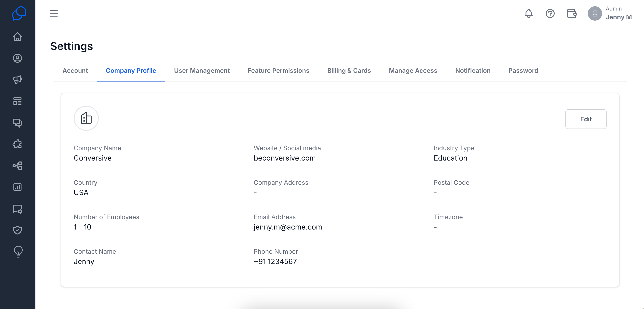Click the company building logo placeholder
644x309 pixels.
(86, 118)
